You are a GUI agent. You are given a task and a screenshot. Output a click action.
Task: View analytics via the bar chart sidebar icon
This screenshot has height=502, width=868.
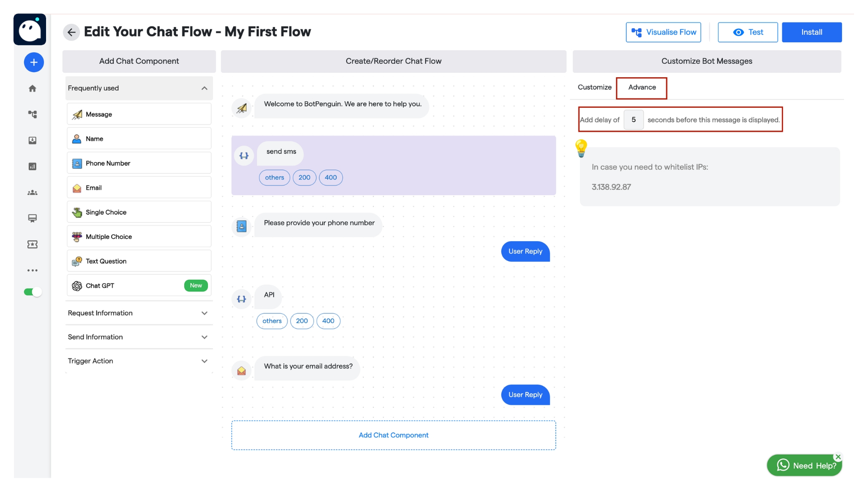tap(33, 166)
